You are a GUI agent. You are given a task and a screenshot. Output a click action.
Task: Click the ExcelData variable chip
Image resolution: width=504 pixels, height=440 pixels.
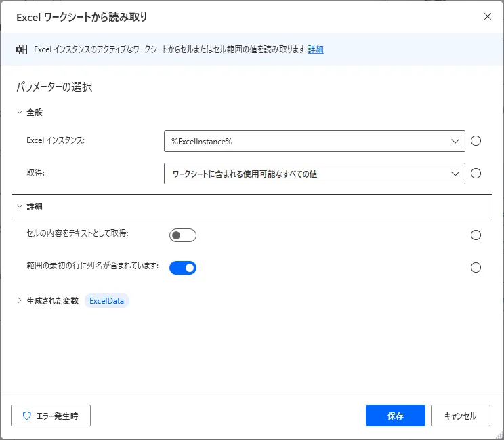coord(107,300)
